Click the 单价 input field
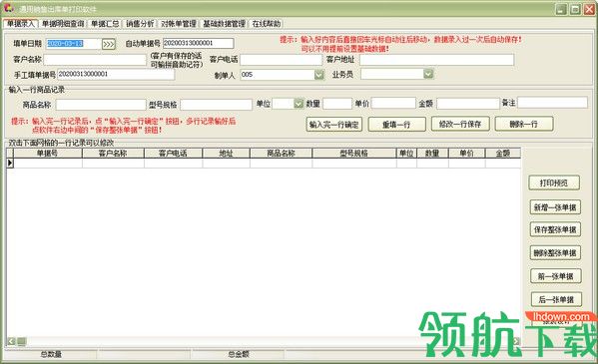Image resolution: width=598 pixels, height=364 pixels. (393, 104)
